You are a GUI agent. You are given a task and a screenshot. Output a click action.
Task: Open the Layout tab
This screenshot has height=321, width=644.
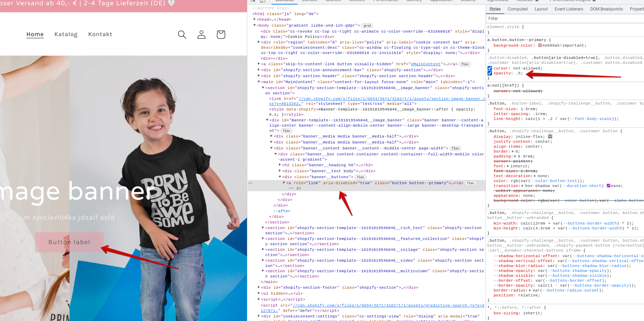(x=541, y=9)
